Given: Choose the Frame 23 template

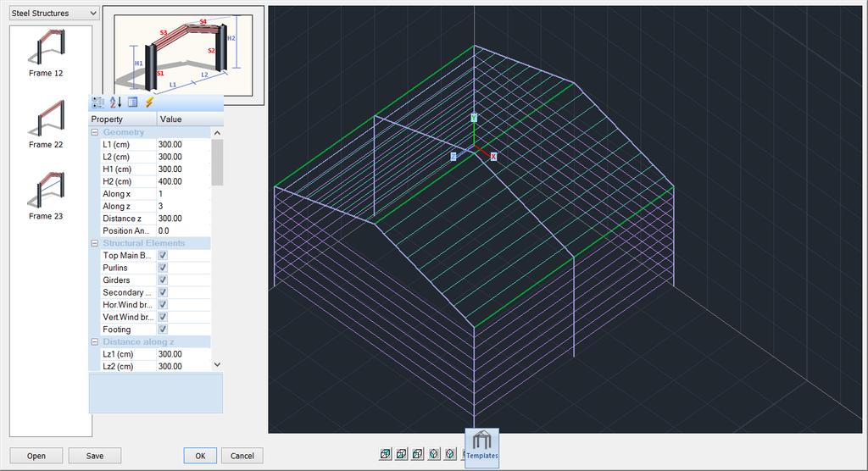Looking at the screenshot, I should (46, 196).
